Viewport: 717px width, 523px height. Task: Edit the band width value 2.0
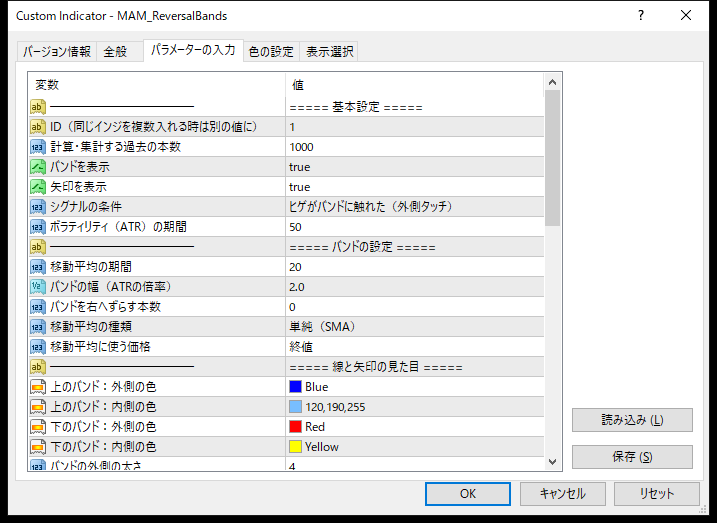point(415,287)
